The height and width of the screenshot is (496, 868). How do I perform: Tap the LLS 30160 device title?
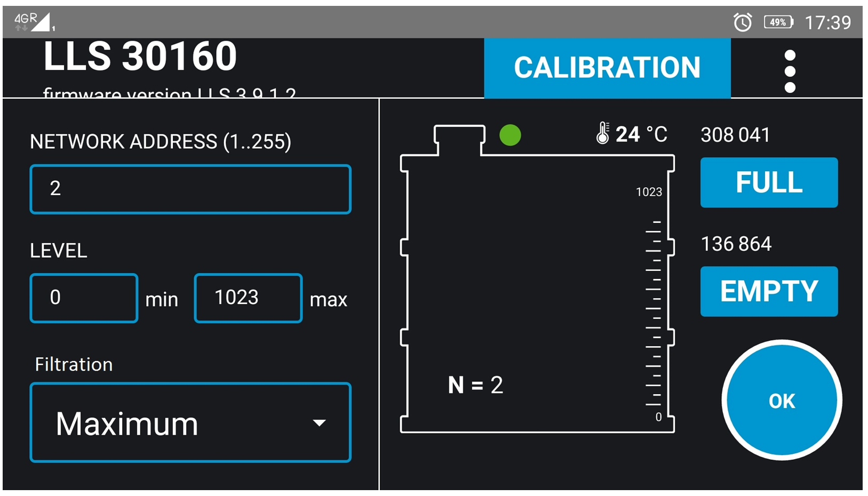140,57
